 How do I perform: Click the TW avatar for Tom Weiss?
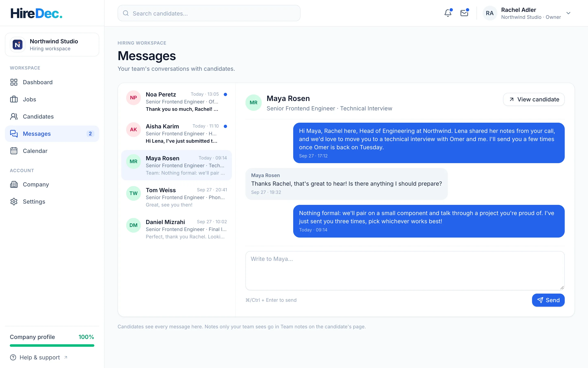(x=133, y=193)
